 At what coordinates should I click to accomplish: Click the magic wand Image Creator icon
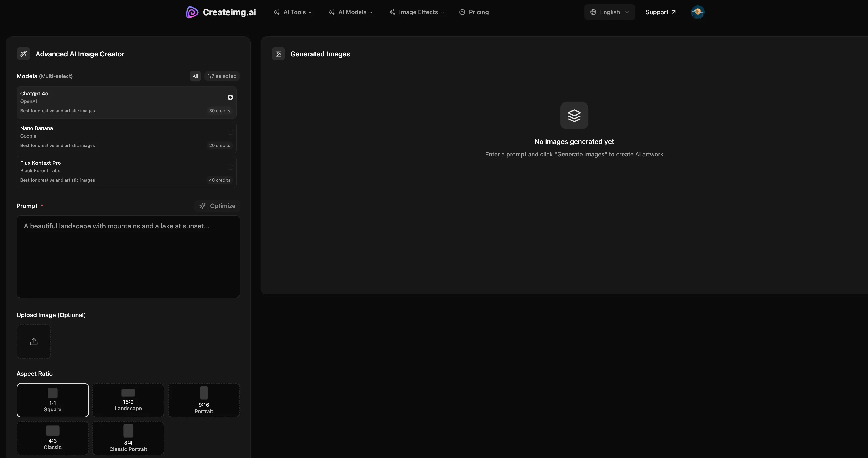pos(24,54)
